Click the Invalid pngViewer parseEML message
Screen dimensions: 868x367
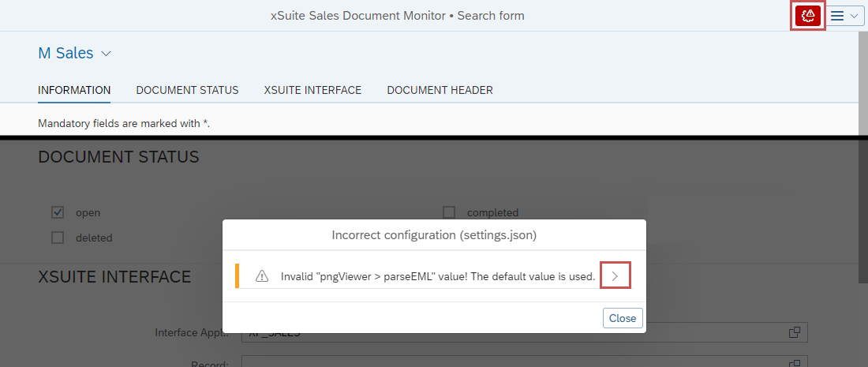[437, 276]
